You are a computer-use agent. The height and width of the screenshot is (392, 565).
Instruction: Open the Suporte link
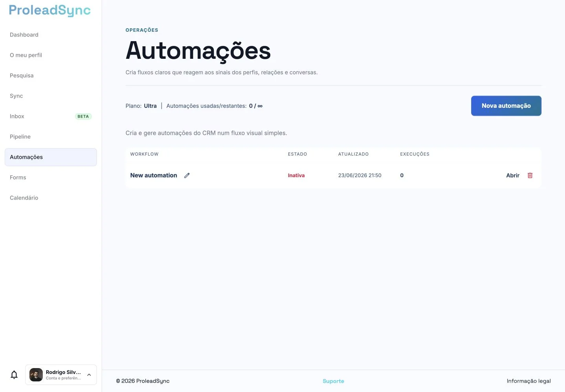point(333,381)
